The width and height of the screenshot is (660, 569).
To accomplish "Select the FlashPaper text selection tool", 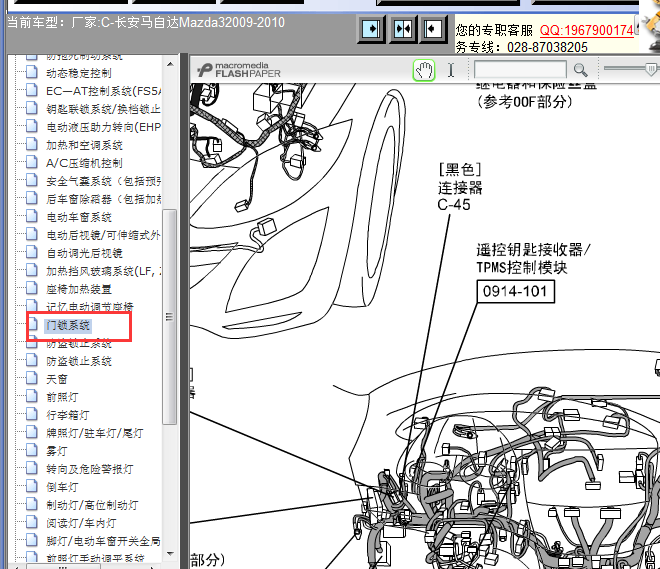I will click(x=451, y=70).
